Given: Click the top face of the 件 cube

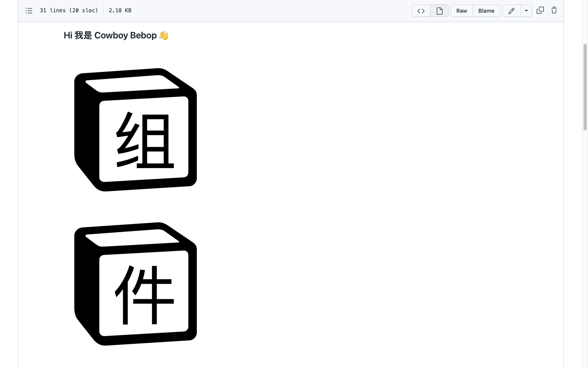Looking at the screenshot, I should [x=133, y=238].
